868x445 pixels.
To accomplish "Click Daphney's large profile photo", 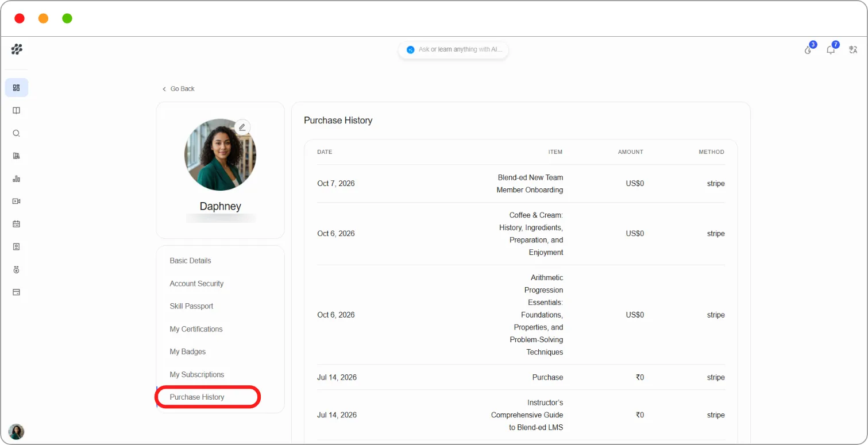I will point(220,154).
